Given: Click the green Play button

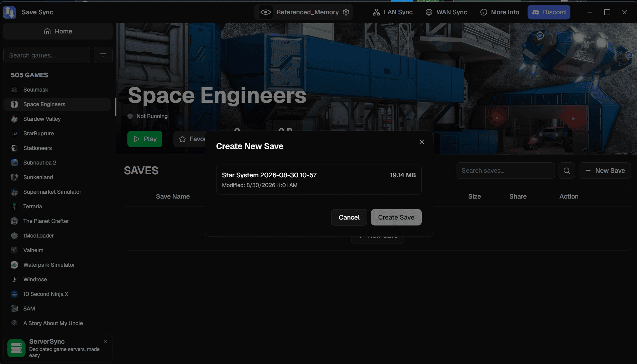Looking at the screenshot, I should pos(145,139).
